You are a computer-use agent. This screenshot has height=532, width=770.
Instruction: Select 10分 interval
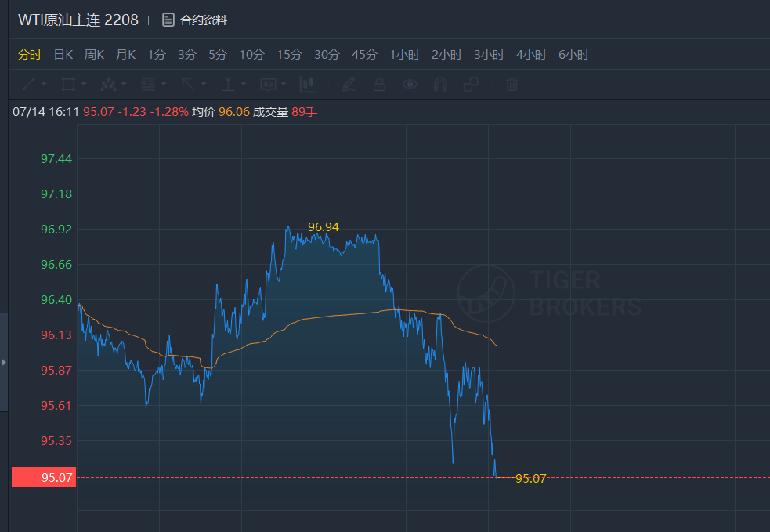(251, 55)
